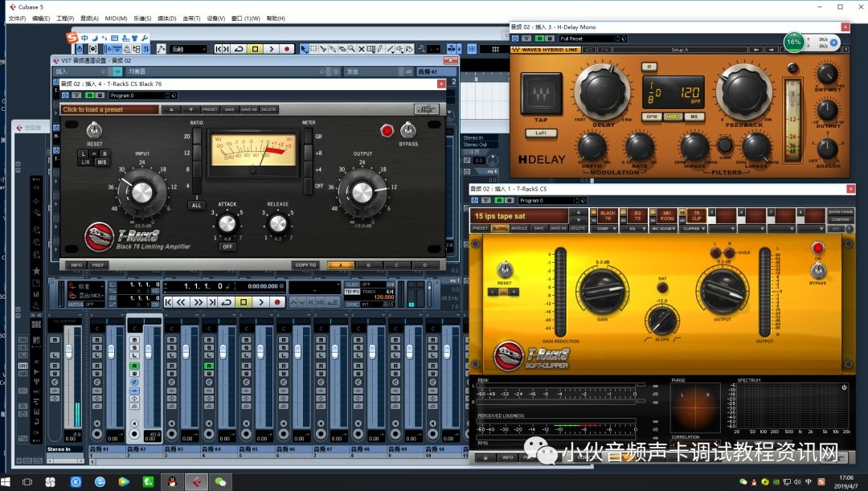Click the INFO button on Black 76
Viewport: 868px width, 491px height.
[76, 265]
